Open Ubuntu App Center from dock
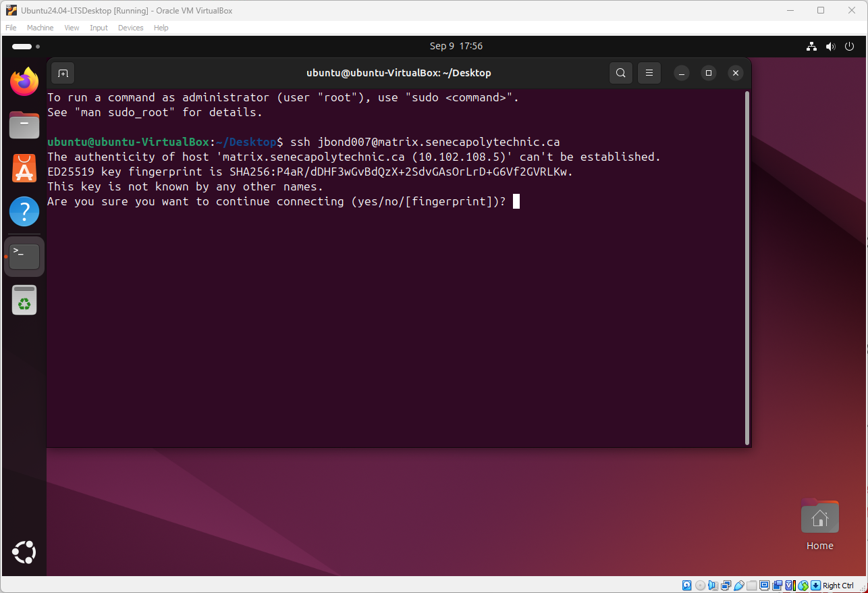Viewport: 868px width, 593px height. (x=24, y=168)
